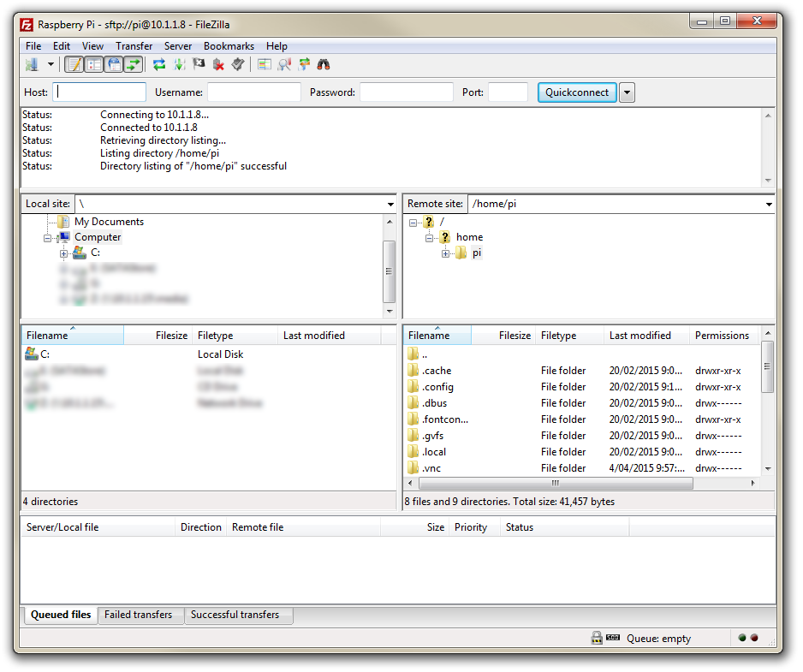Toggle the local directory tree view

[x=93, y=64]
